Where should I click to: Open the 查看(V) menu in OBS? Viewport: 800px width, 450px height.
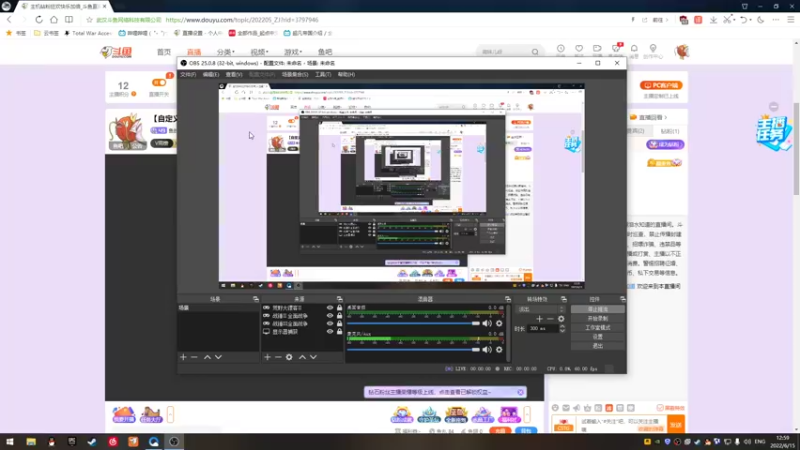pos(234,74)
